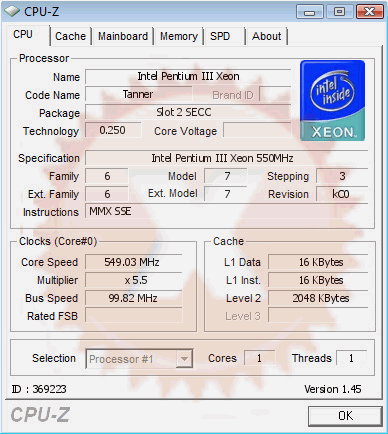Select the Specification text field
This screenshot has width=388, height=434.
click(x=227, y=158)
